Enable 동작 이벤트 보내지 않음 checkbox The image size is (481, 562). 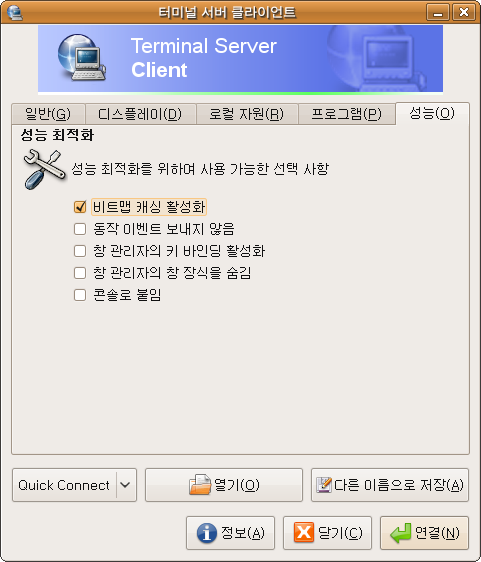(80, 229)
